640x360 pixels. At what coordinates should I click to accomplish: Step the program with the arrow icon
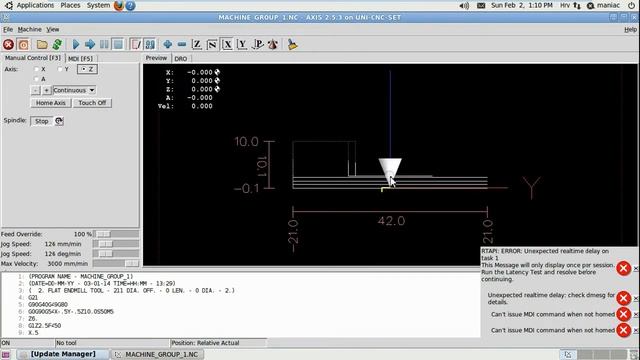(90, 44)
